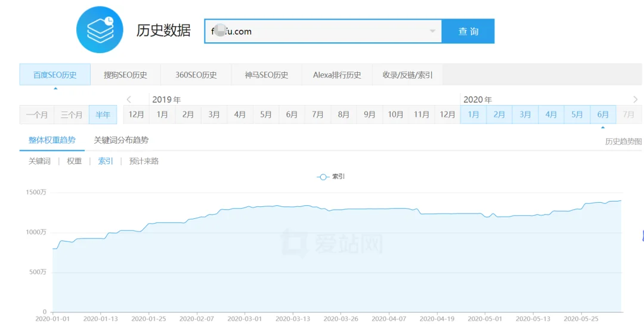Show the 关键词 metric chart

click(39, 162)
